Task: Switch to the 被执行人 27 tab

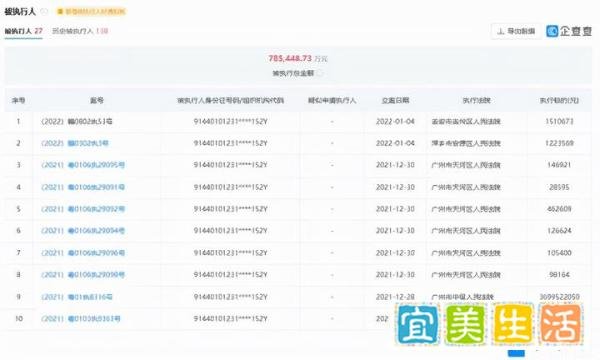Action: [23, 31]
